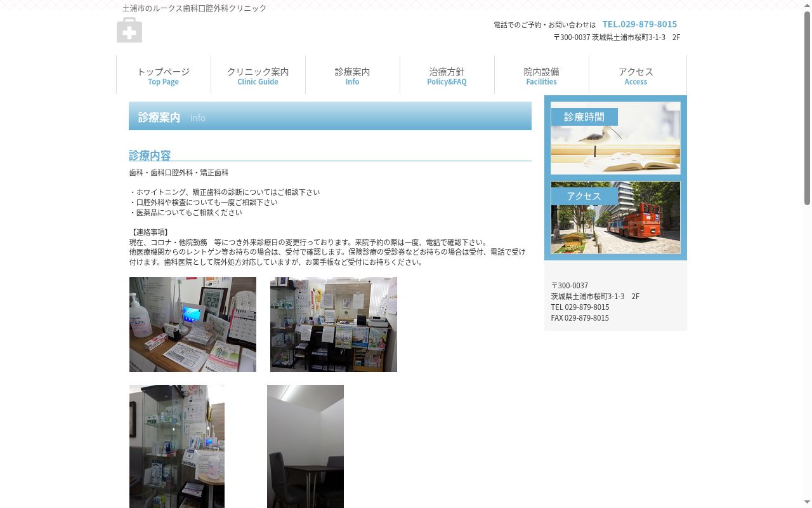Click the sidebar FAX 029-879-8015 text

point(580,318)
